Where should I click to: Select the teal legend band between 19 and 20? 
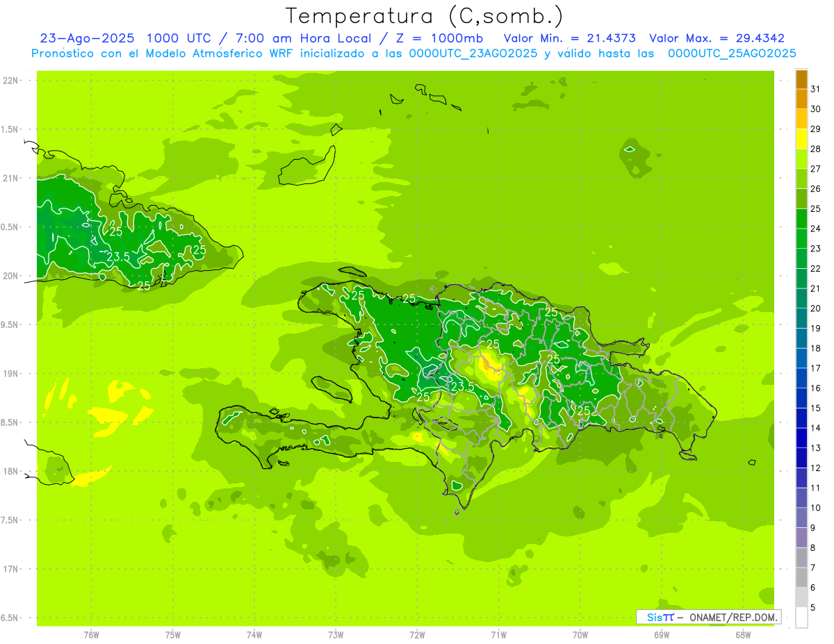pos(801,319)
